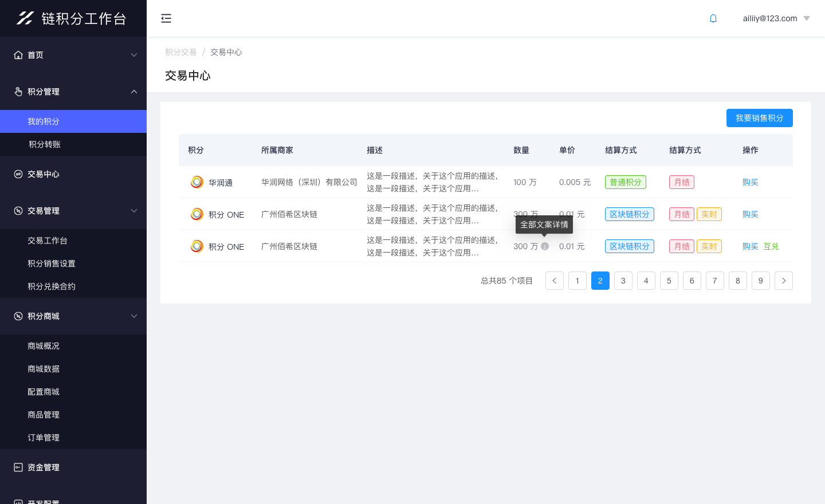
Task: Click the 总共85 个项目 text
Action: (x=506, y=281)
